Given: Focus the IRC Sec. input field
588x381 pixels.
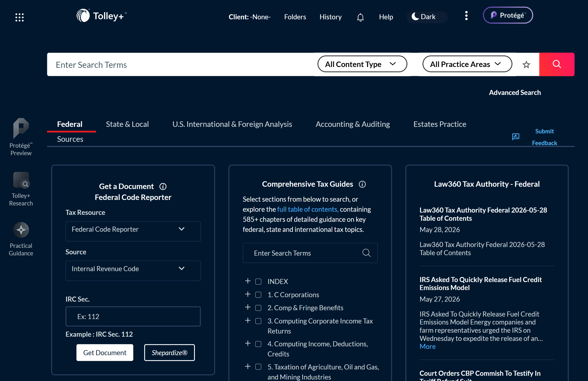Looking at the screenshot, I should pyautogui.click(x=133, y=316).
